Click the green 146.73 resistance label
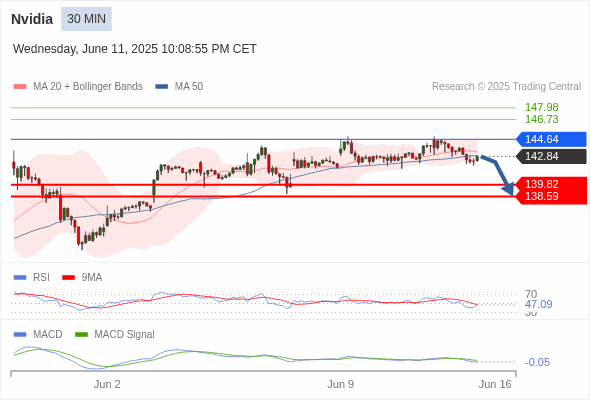This screenshot has height=400, width=590. pos(541,119)
